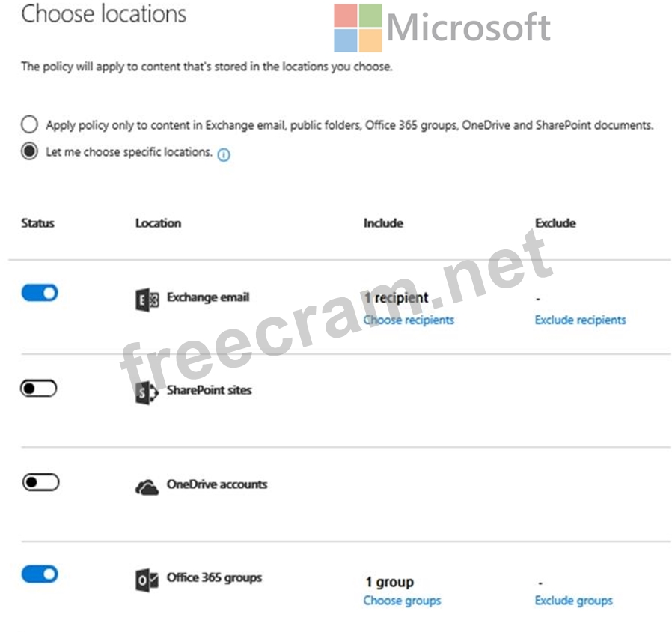Screen dimensions: 672x632
Task: Click the SharePoint sites icon
Action: [x=147, y=392]
